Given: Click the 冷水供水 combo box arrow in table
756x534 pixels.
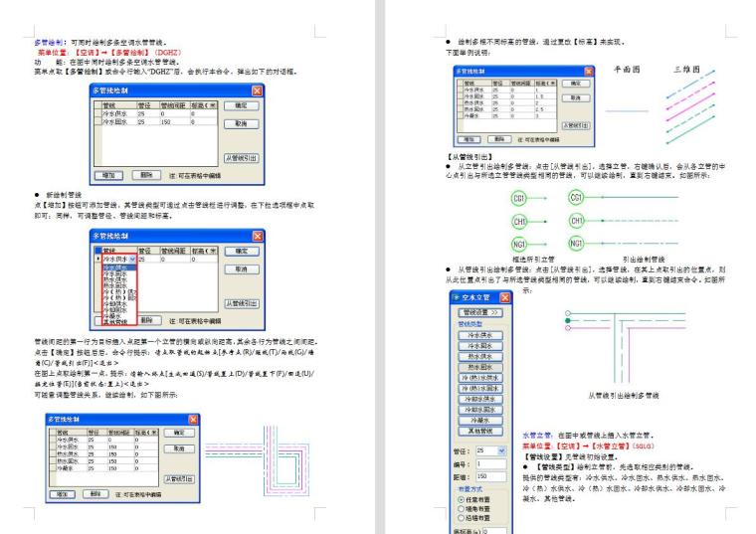Looking at the screenshot, I should click(x=132, y=259).
